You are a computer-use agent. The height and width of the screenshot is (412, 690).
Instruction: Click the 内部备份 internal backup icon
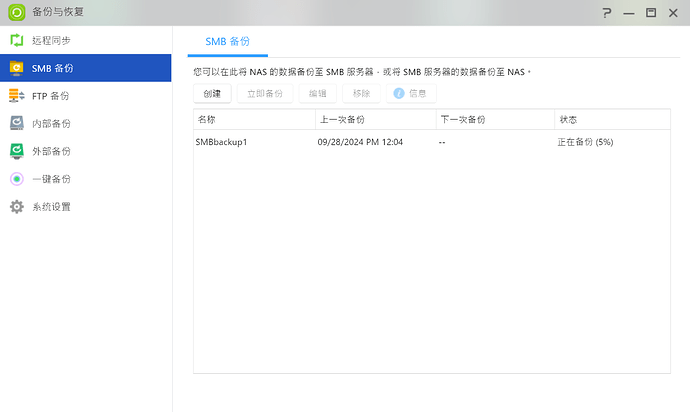click(16, 124)
